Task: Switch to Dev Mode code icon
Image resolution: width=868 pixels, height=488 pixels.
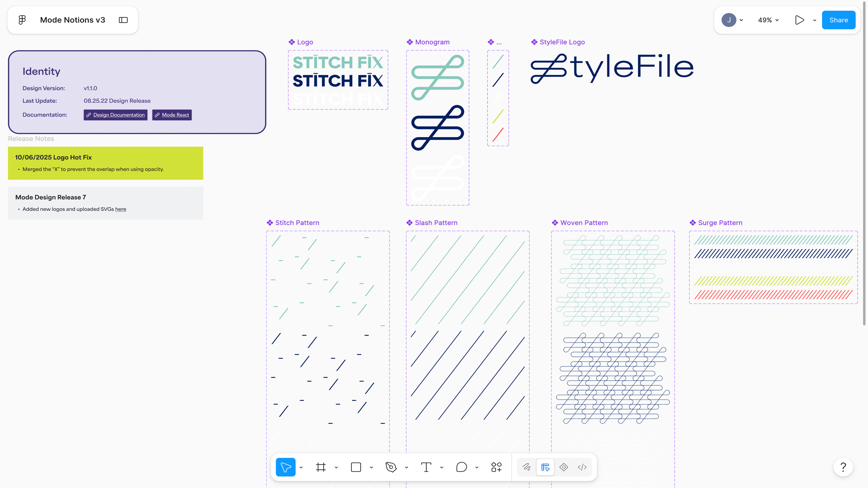Action: [x=582, y=467]
